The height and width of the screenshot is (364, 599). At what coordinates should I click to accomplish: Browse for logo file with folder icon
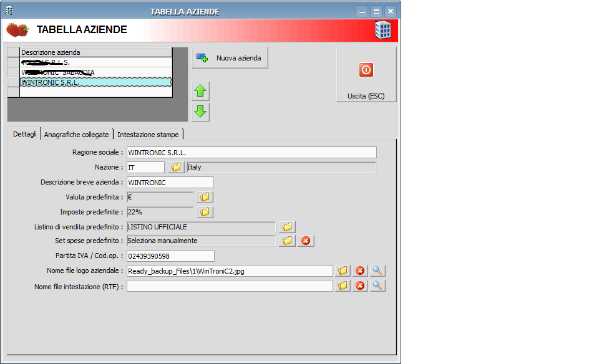point(343,271)
